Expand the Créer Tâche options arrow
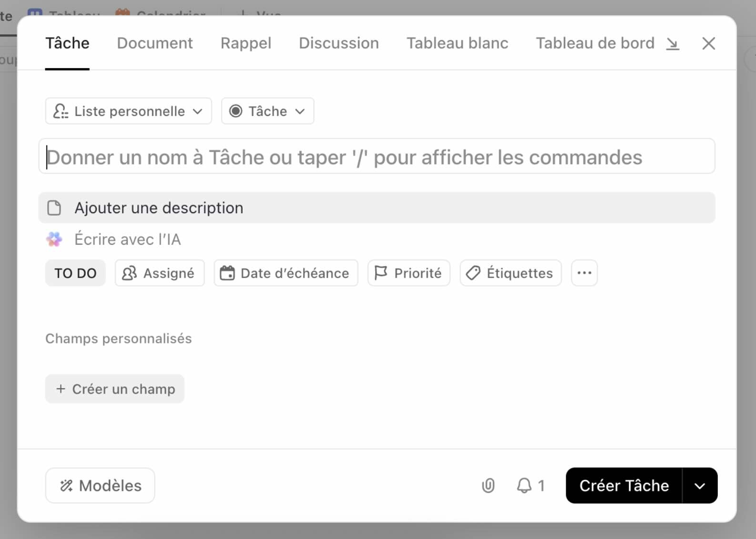Image resolution: width=756 pixels, height=539 pixels. coord(700,486)
